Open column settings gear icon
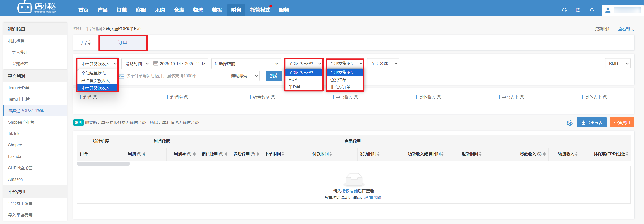The height and width of the screenshot is (224, 644). [570, 123]
